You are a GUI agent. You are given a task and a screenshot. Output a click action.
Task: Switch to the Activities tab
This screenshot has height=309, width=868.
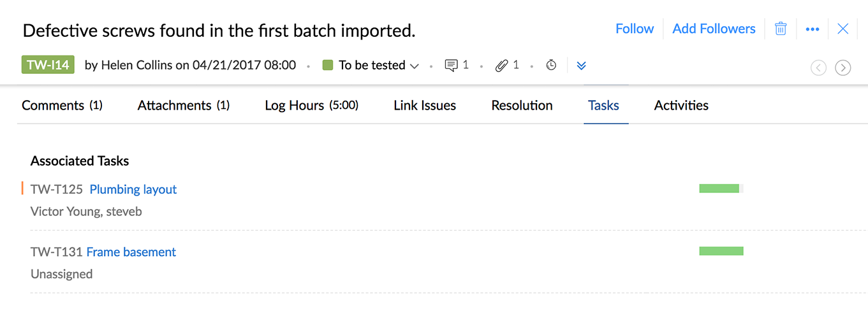tap(681, 105)
